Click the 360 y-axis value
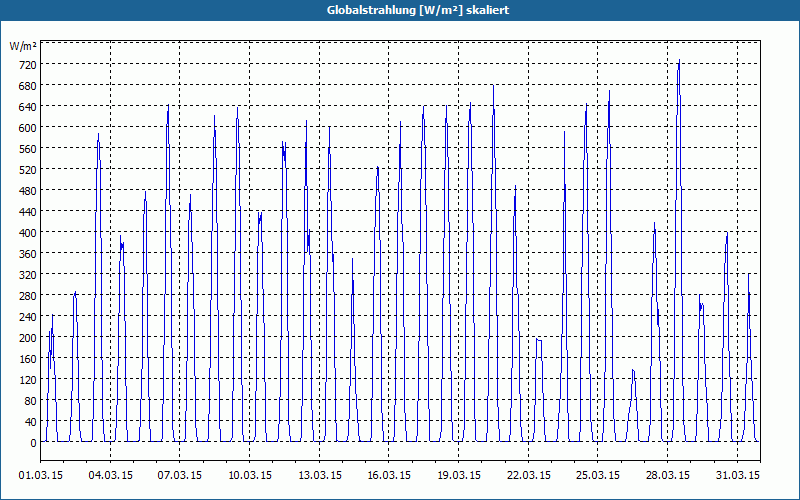The image size is (800, 500). point(28,254)
